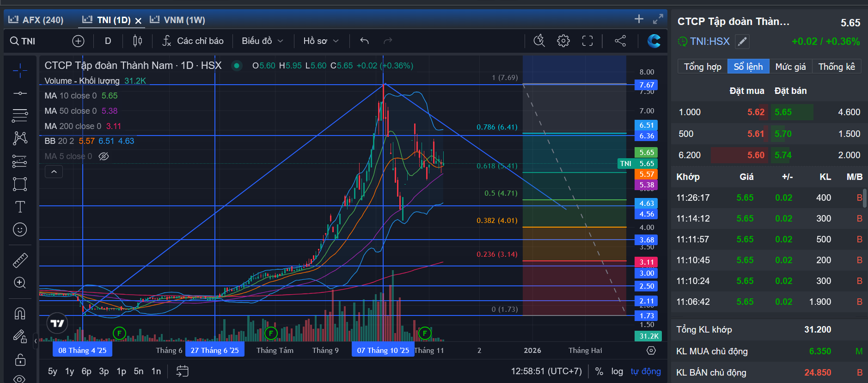
Task: Open the Tổng hợp tab
Action: tap(703, 67)
